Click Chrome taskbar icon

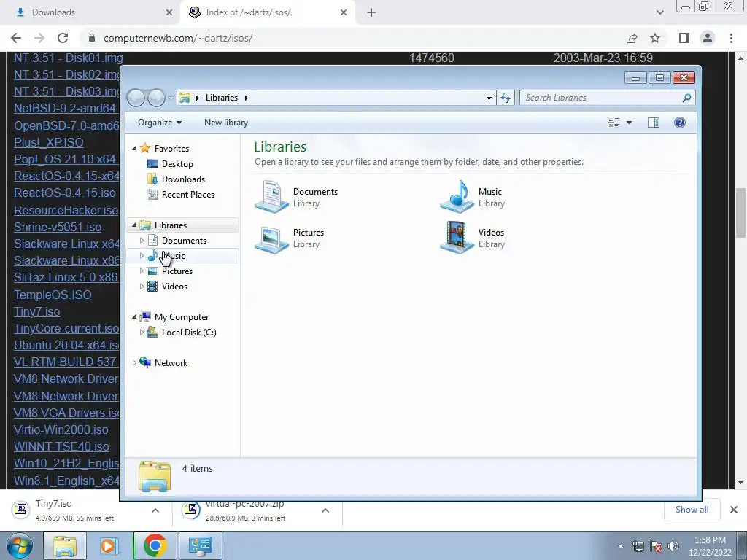coord(155,545)
